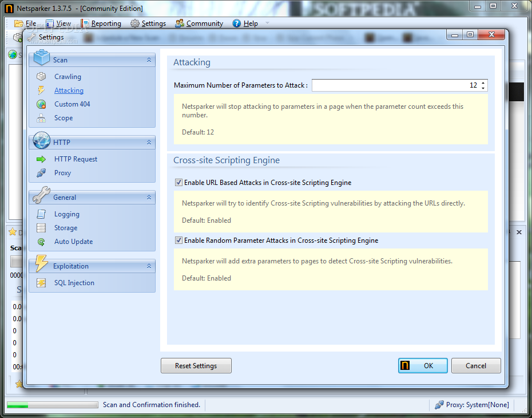Click the Storage grid icon

41,228
